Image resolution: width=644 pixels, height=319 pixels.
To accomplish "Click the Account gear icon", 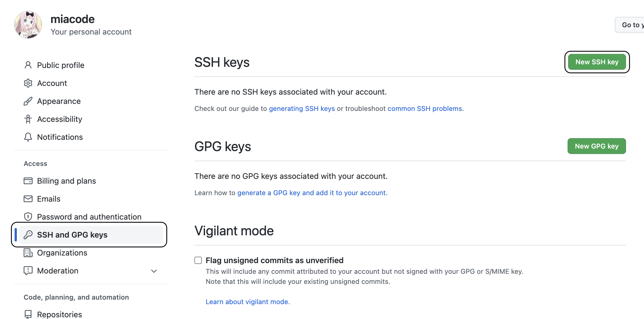I will click(28, 83).
